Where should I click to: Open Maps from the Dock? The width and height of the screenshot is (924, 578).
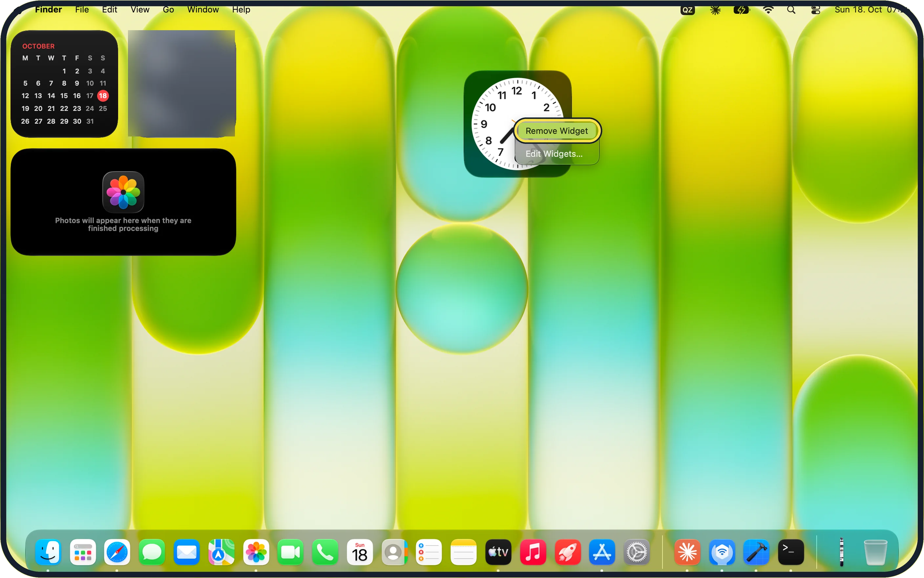[x=221, y=552]
